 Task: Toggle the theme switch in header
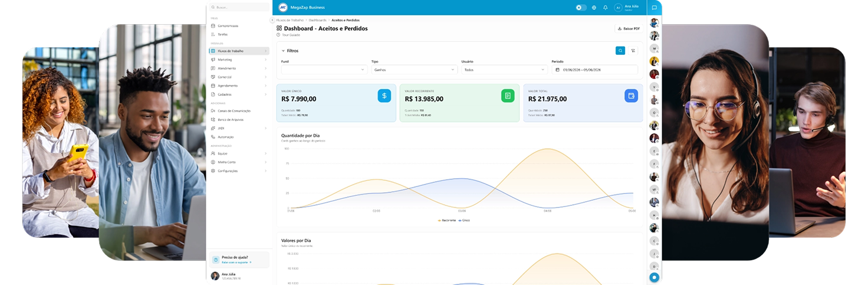(x=581, y=8)
